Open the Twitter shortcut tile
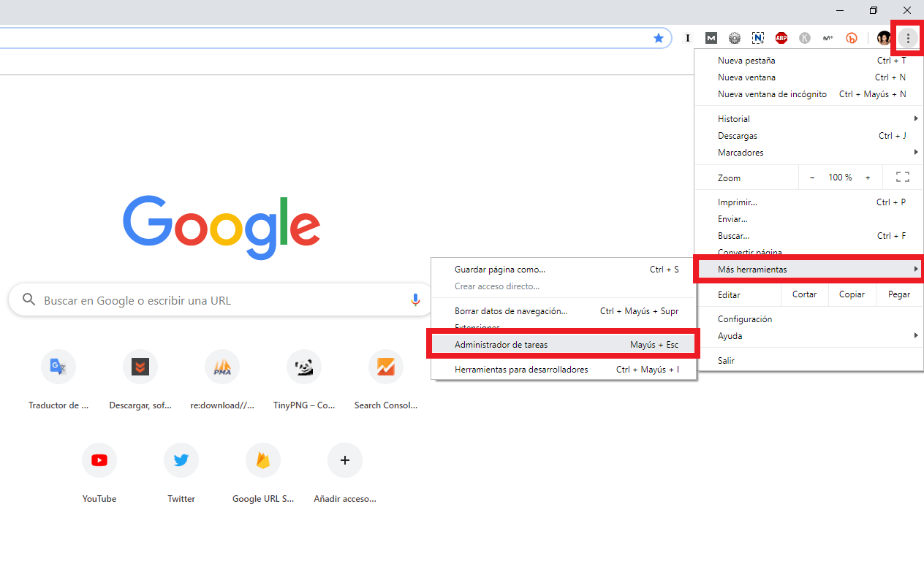924x561 pixels. [181, 473]
